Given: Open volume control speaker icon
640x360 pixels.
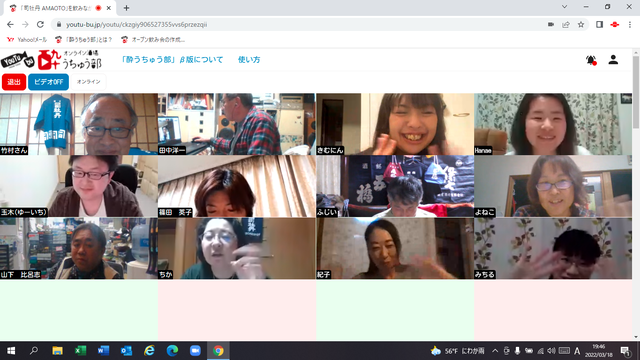Looking at the screenshot, I should tap(551, 351).
